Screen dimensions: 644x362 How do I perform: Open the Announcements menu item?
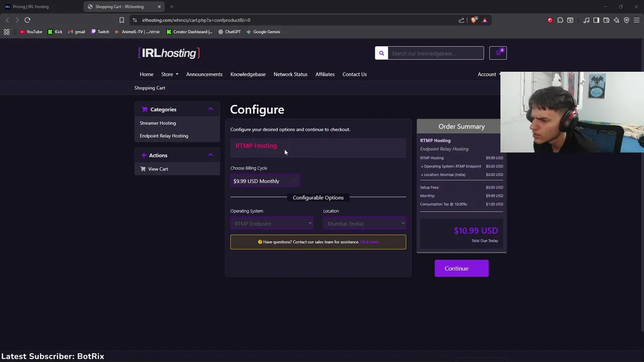point(204,74)
